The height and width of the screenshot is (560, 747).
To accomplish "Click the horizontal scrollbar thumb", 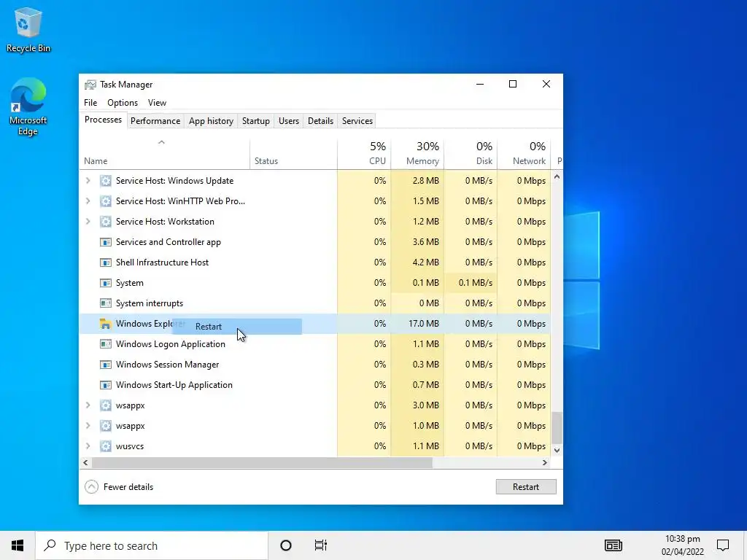I will tap(262, 462).
